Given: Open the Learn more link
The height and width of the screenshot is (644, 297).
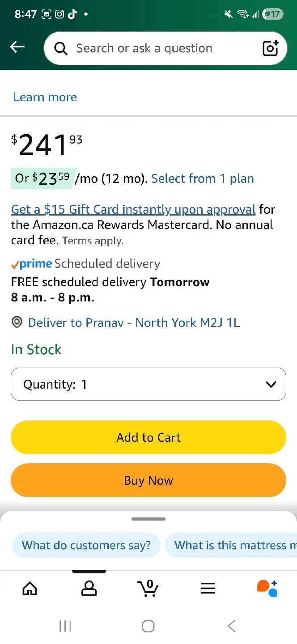Looking at the screenshot, I should tap(45, 97).
